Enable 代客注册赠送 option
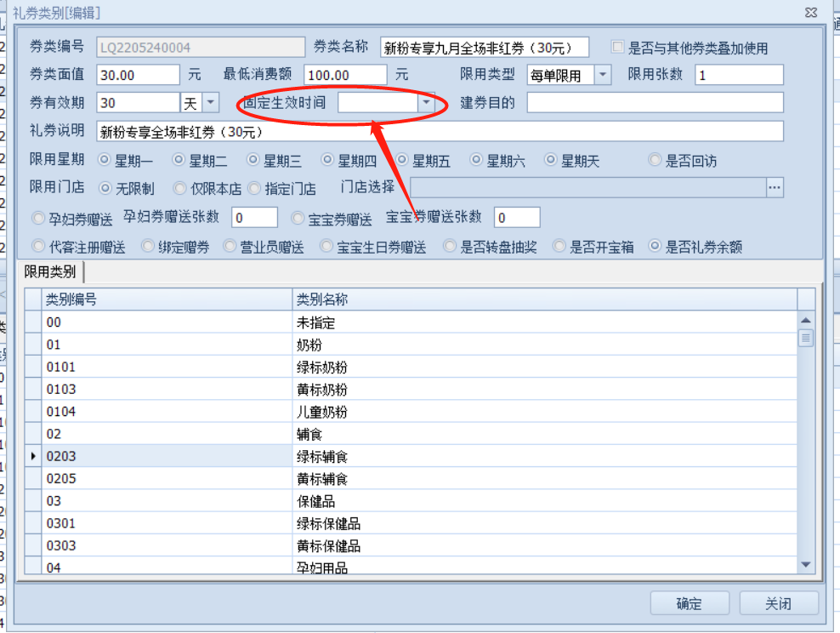Viewport: 840px width, 633px height. [x=38, y=246]
